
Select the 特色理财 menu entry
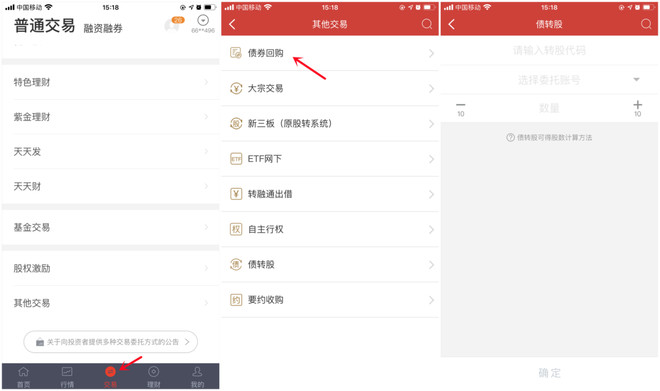click(x=110, y=82)
